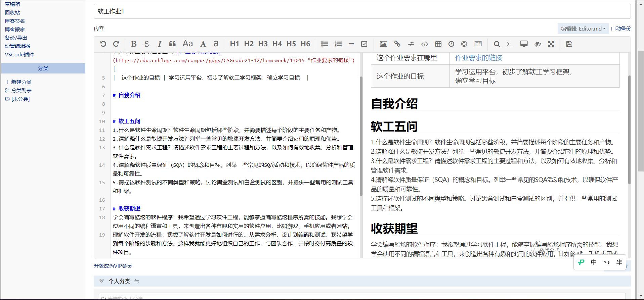Image resolution: width=644 pixels, height=300 pixels.
Task: Click the redo icon in editor toolbar
Action: [x=116, y=44]
